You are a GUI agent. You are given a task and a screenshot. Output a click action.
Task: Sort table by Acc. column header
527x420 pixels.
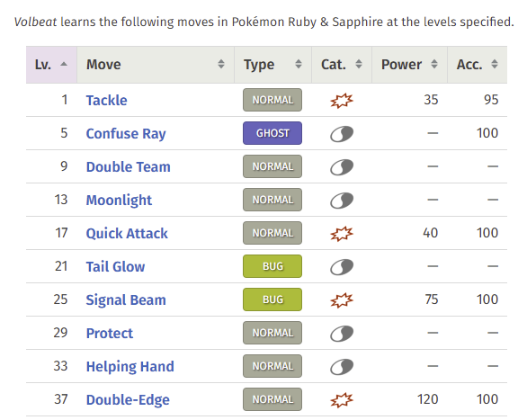point(478,65)
